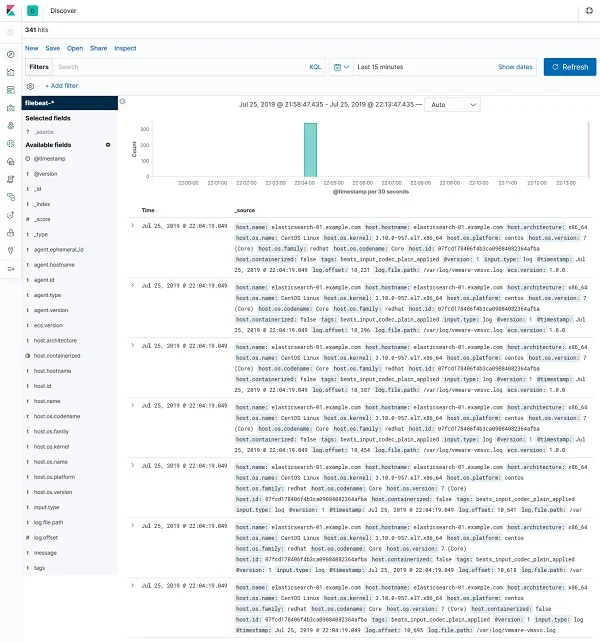The image size is (600, 642).
Task: Expand the document row with log.offset 10,541
Action: point(133,466)
